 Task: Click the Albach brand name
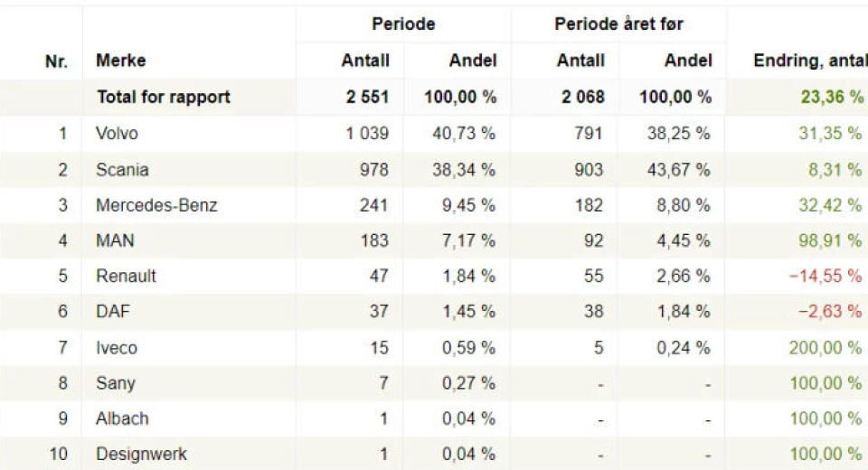pos(122,418)
